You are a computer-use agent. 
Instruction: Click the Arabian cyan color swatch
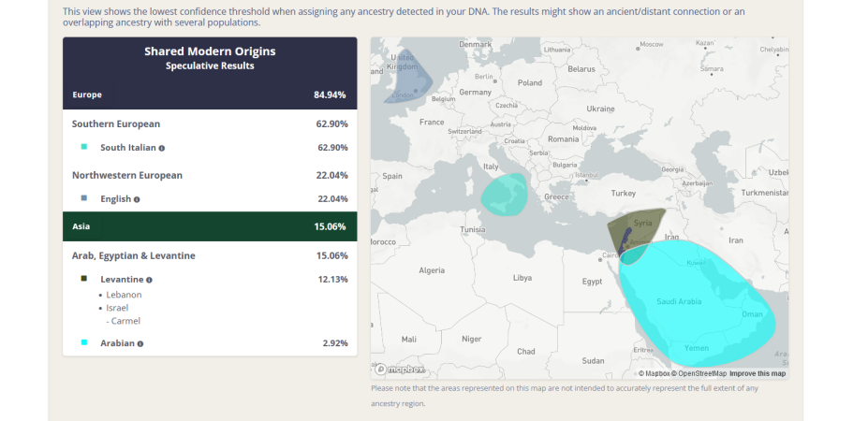point(84,342)
